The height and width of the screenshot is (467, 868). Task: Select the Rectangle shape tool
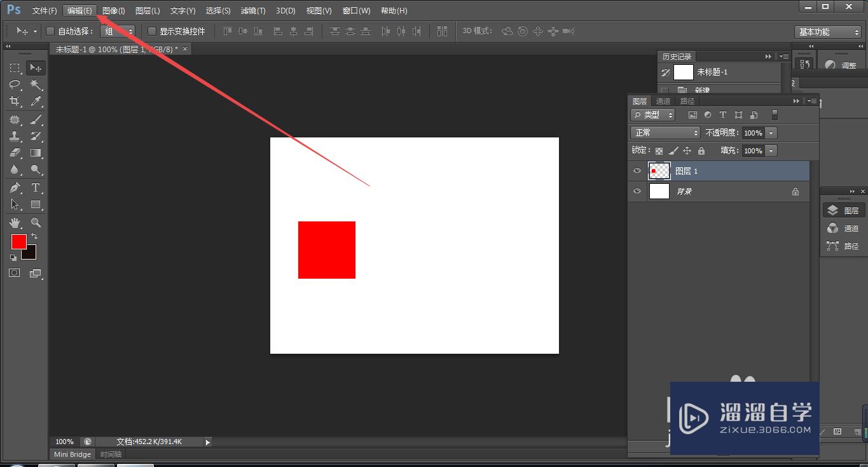36,204
